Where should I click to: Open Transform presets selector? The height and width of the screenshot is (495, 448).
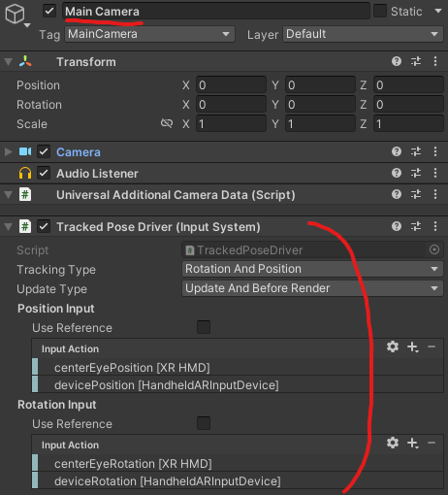click(416, 61)
